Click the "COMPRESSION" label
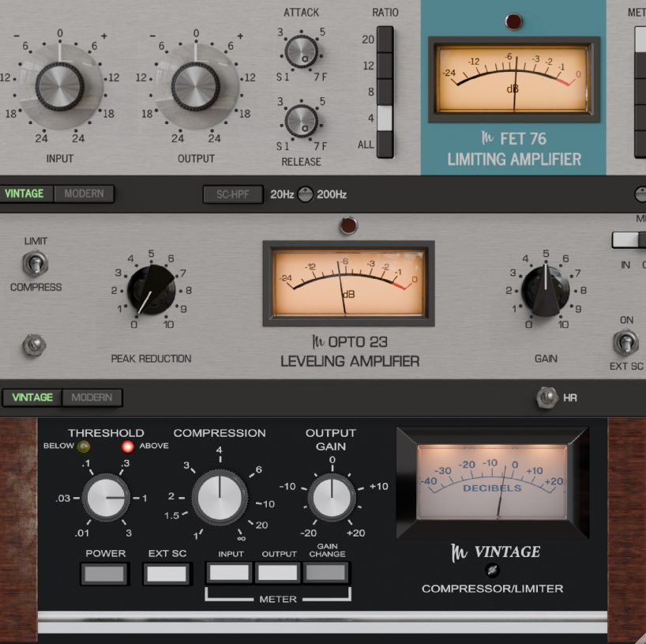Viewport: 646px width, 644px height. click(x=220, y=433)
